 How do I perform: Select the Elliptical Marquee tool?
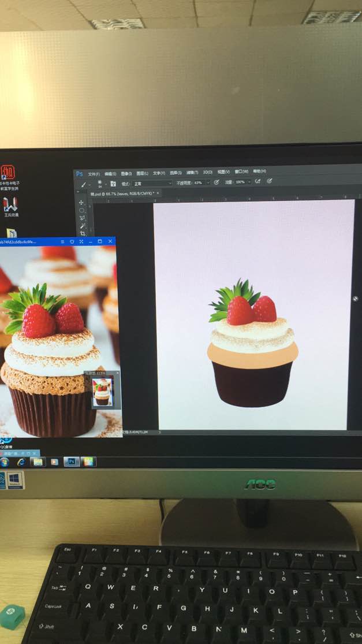[81, 210]
